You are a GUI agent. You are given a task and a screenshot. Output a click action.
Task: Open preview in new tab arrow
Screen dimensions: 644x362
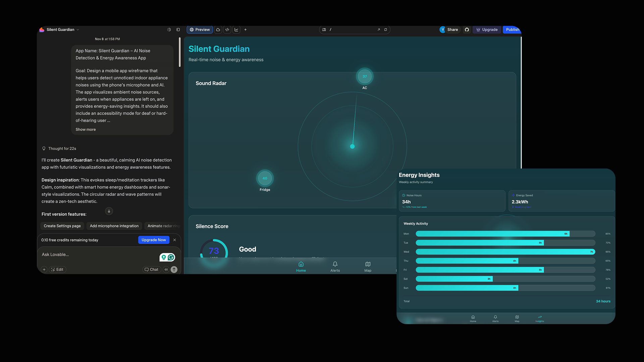[379, 29]
